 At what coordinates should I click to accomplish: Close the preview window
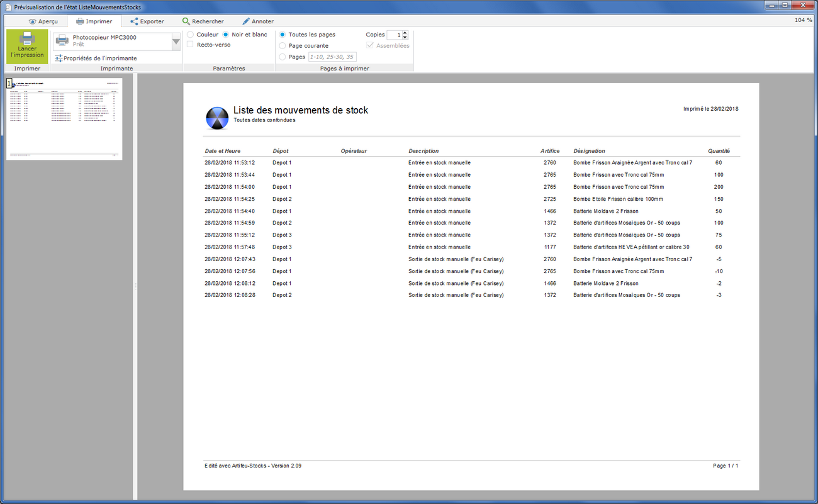(804, 5)
